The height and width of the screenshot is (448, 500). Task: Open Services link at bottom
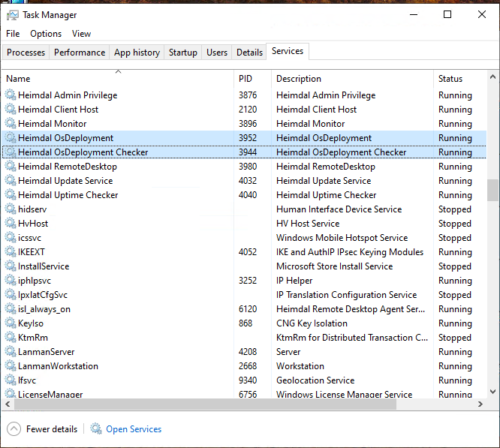click(134, 429)
